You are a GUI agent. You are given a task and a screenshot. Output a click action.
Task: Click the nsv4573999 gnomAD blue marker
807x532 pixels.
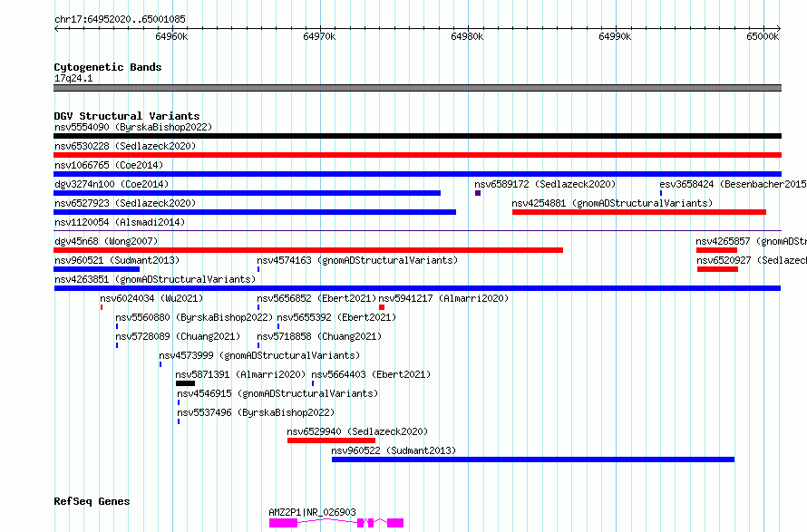click(160, 364)
